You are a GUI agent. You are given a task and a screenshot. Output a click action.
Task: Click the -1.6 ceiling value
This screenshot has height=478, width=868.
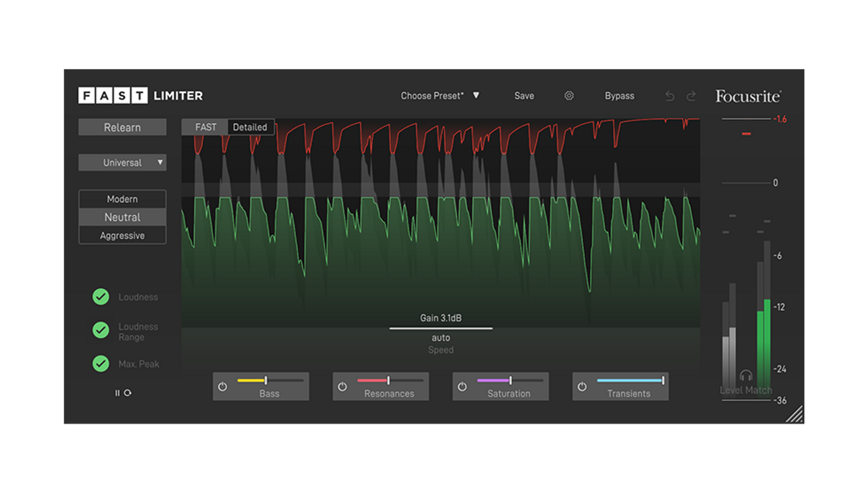click(780, 119)
